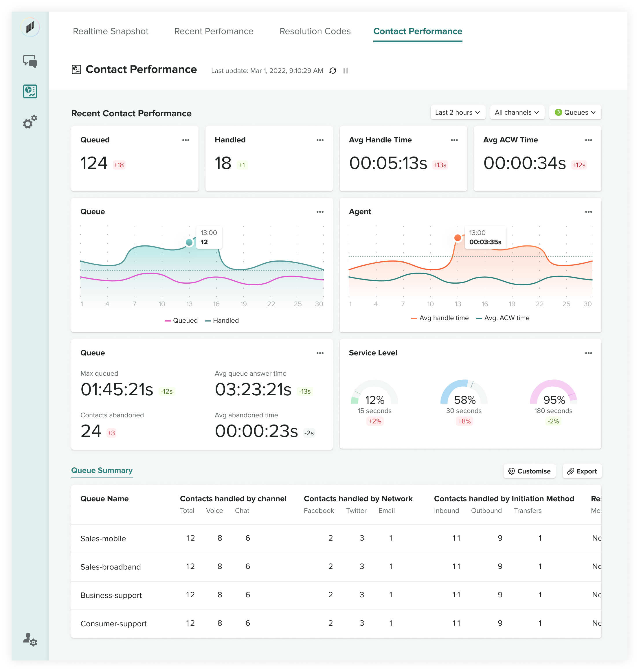Expand the Last 2 hours dropdown

tap(458, 112)
